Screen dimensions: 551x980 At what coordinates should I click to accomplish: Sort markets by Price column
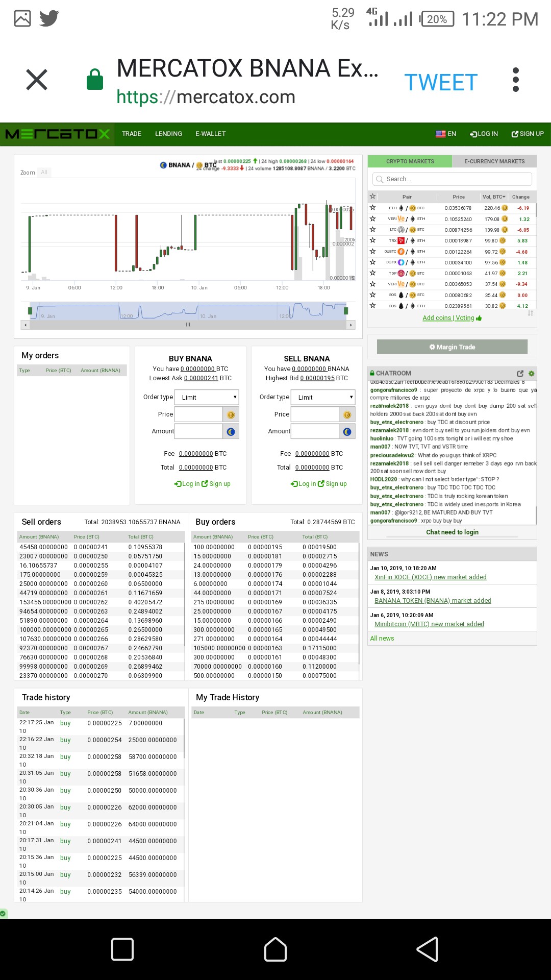459,197
